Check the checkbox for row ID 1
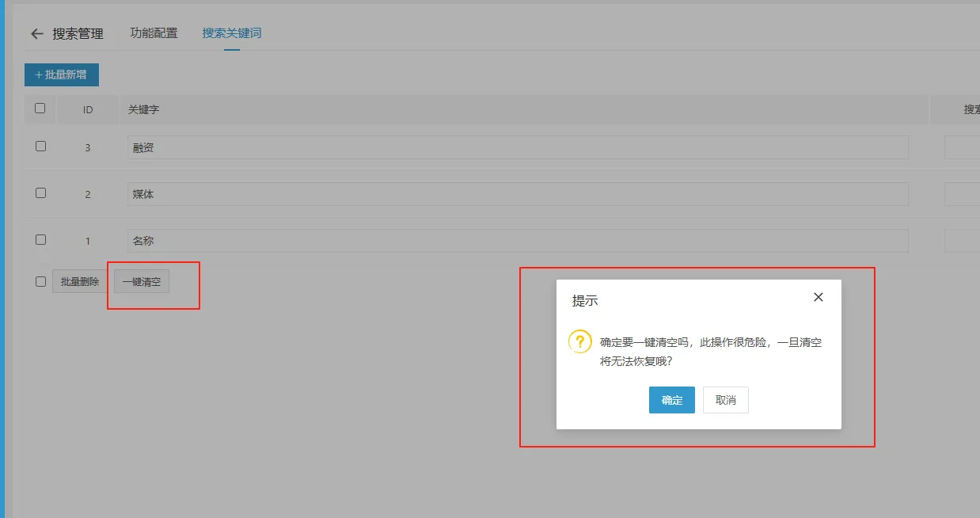 coord(41,240)
